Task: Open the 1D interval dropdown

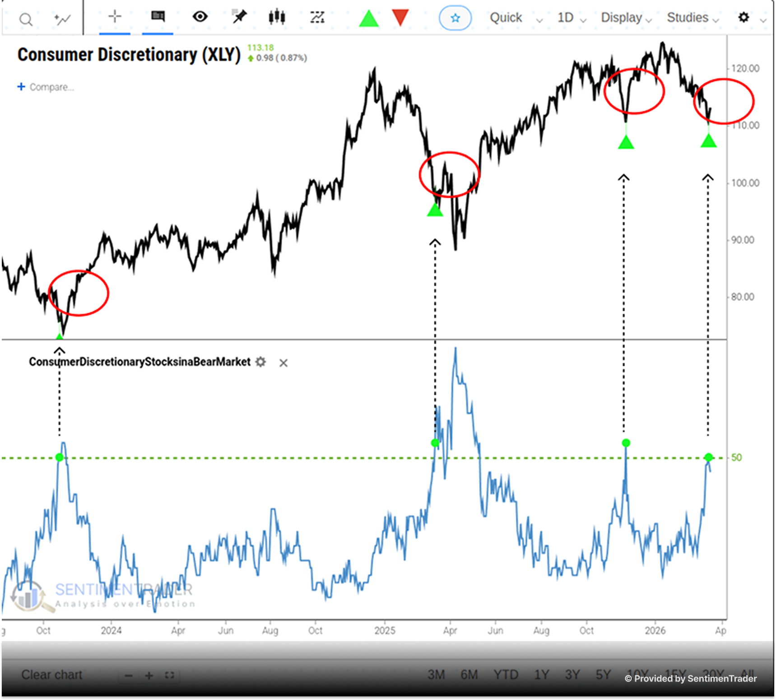Action: click(571, 18)
